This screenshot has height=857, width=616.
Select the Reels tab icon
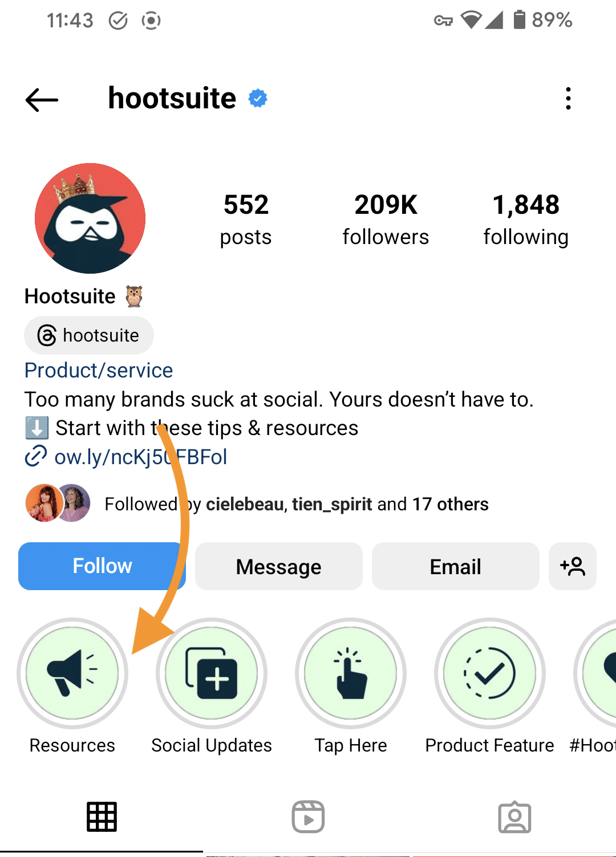tap(308, 817)
